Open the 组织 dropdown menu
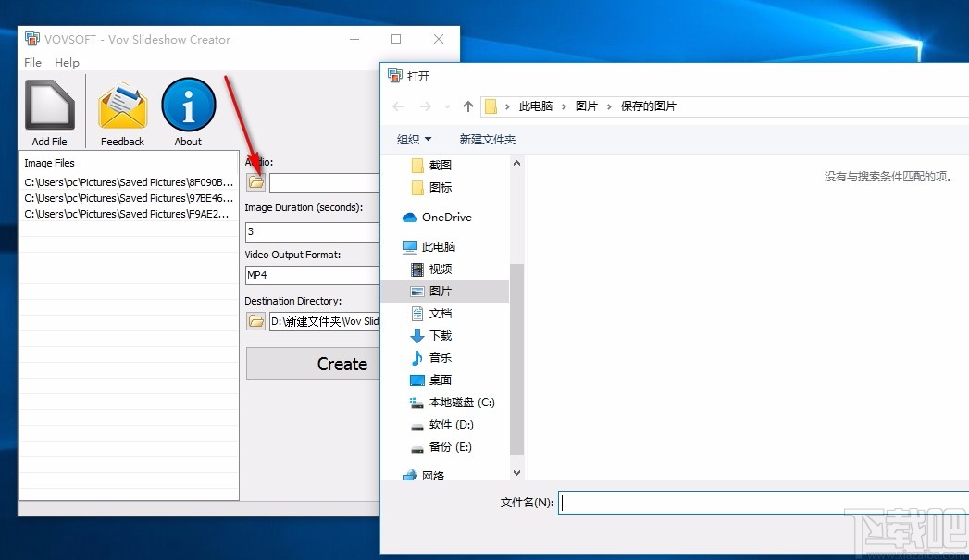This screenshot has width=969, height=560. click(413, 139)
